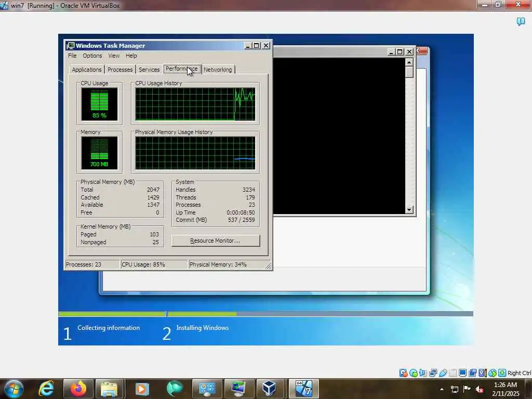Open the Control Panel taskbar icon

pyautogui.click(x=207, y=389)
